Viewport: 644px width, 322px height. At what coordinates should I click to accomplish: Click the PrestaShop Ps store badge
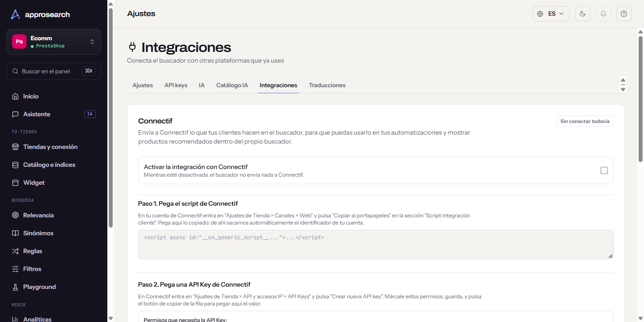19,42
